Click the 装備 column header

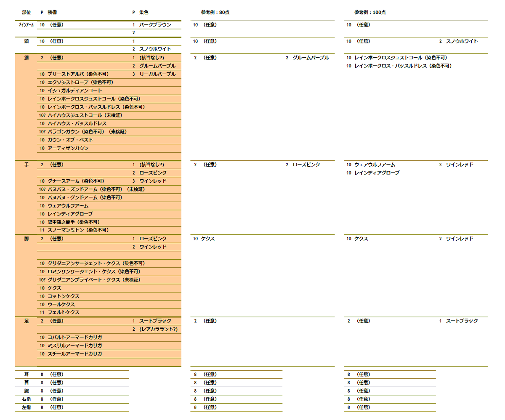(53, 13)
